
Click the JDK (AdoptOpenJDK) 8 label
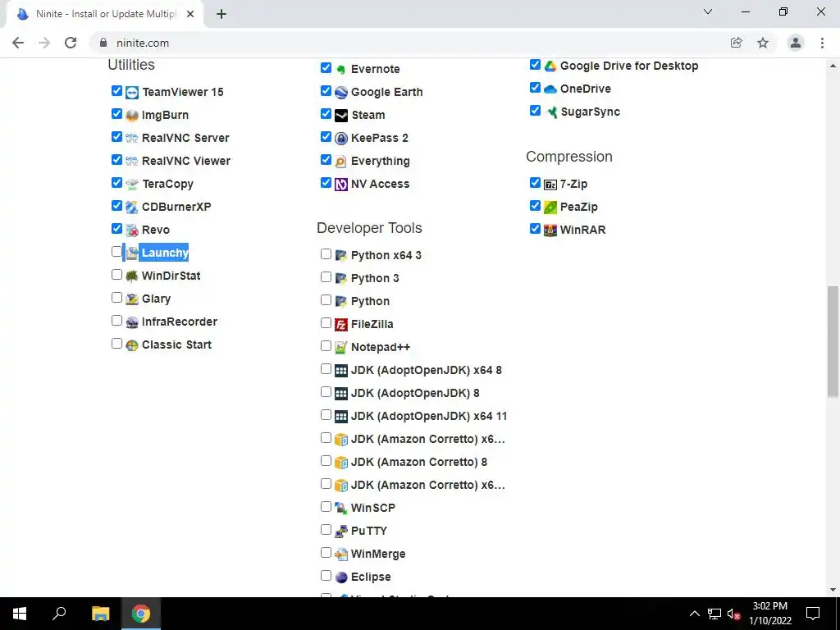click(x=415, y=393)
